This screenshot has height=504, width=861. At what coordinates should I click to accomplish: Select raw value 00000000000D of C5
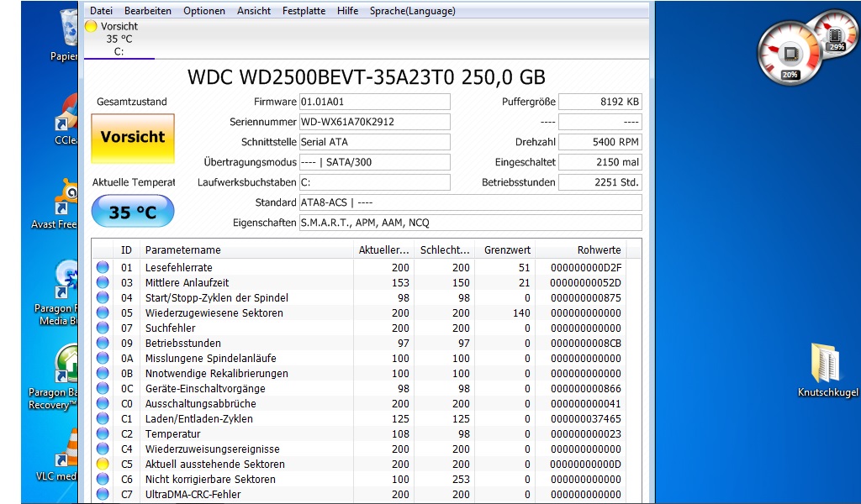pyautogui.click(x=585, y=464)
